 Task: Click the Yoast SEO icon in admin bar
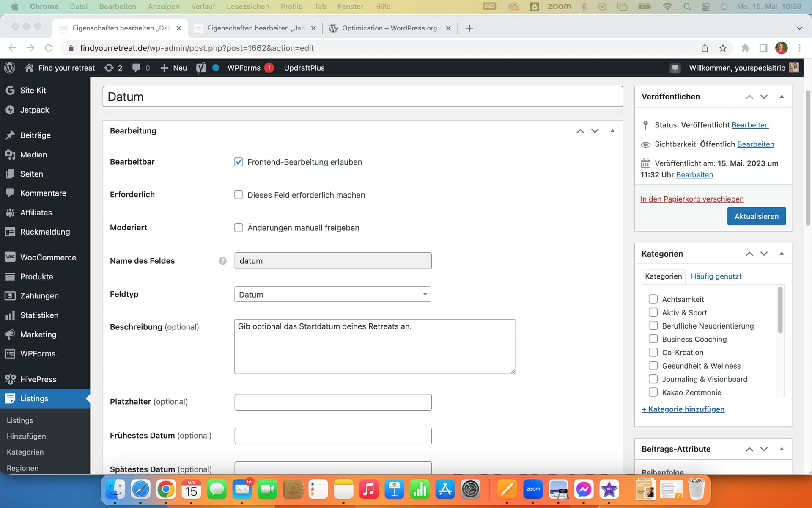click(x=201, y=68)
